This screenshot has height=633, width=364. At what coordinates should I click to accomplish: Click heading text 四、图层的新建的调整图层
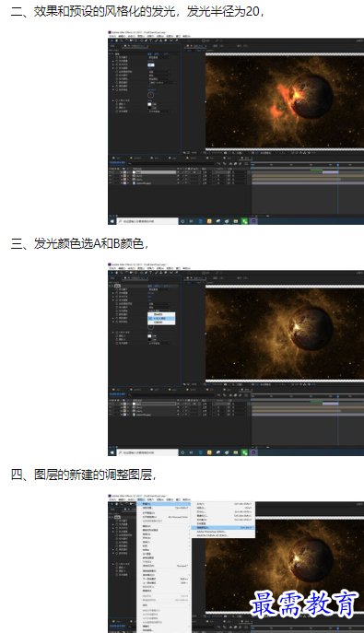[x=83, y=475]
